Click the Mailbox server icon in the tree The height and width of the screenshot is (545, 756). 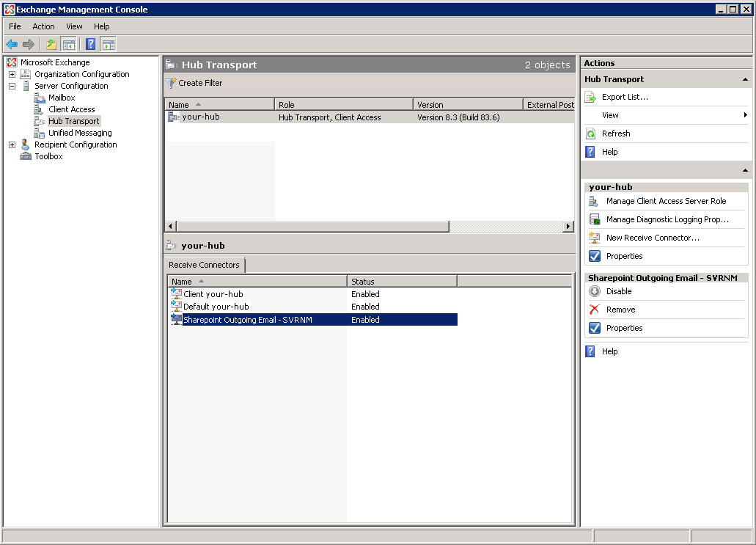tap(40, 98)
